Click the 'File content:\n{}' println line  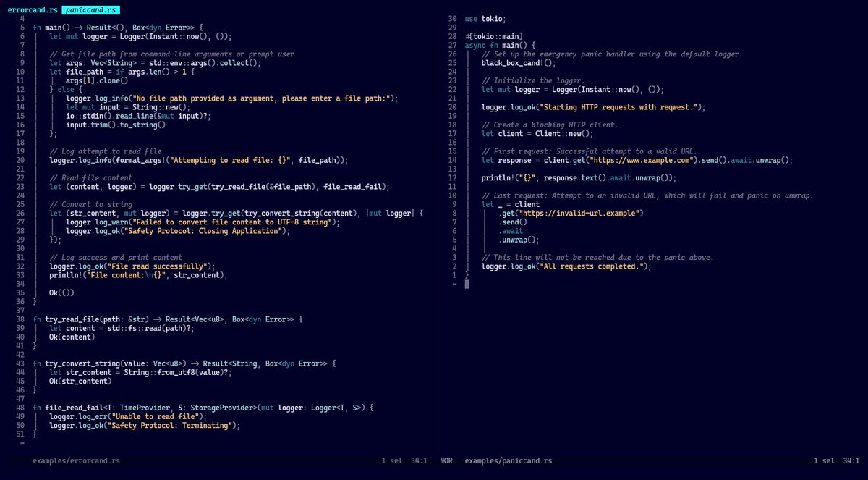(138, 275)
